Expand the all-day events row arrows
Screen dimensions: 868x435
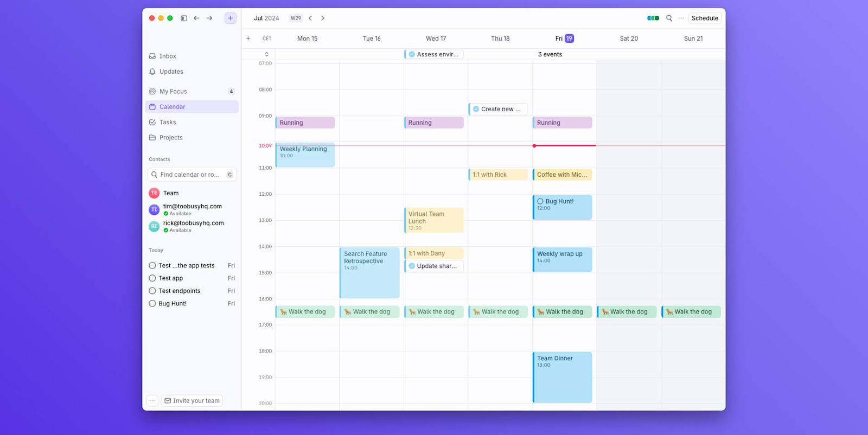(266, 54)
